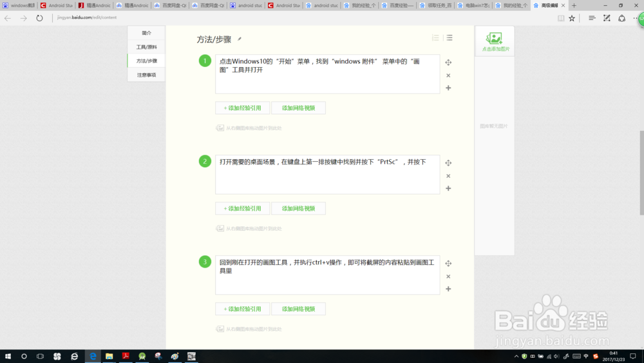644x363 pixels.
Task: Close the 高级编辑 tab
Action: [563, 5]
